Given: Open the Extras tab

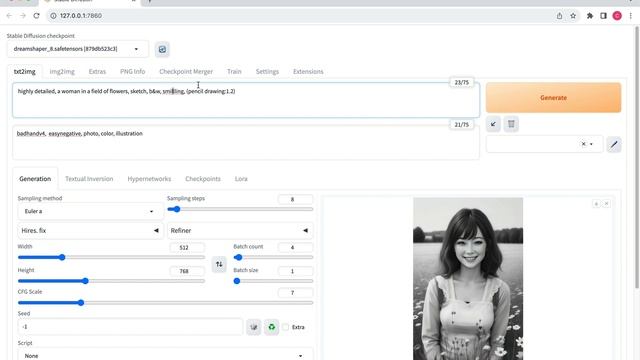Looking at the screenshot, I should (97, 71).
